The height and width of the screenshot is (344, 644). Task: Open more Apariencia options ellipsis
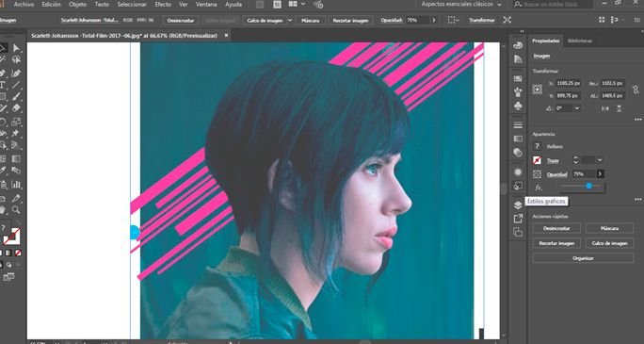pos(637,200)
